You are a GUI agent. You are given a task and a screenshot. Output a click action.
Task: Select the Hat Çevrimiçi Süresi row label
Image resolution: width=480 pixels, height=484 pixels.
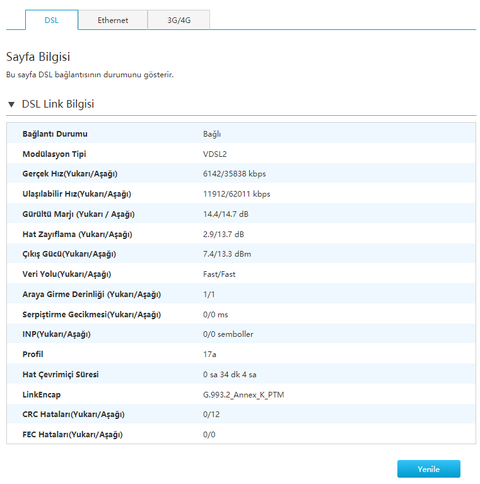pyautogui.click(x=60, y=375)
